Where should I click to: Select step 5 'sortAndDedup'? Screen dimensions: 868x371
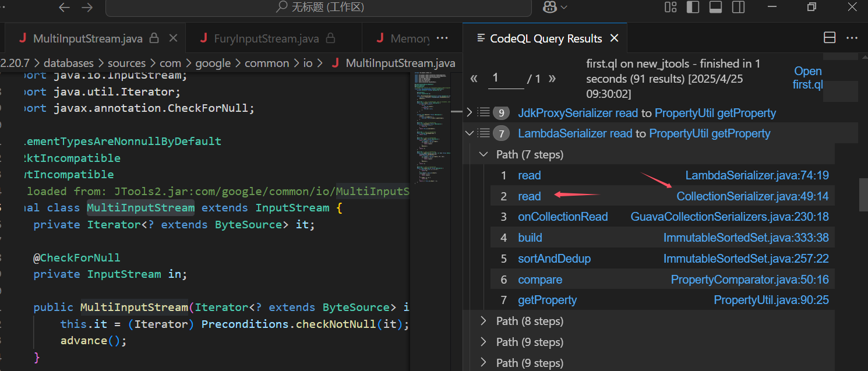click(x=555, y=259)
